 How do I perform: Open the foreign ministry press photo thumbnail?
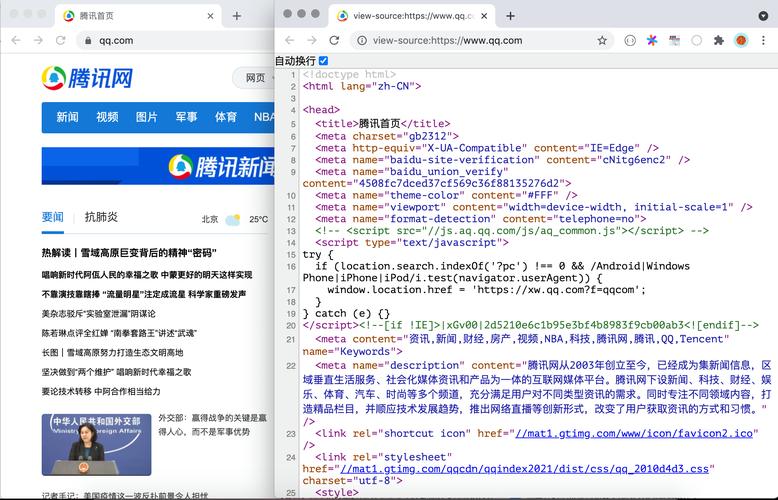point(96,444)
